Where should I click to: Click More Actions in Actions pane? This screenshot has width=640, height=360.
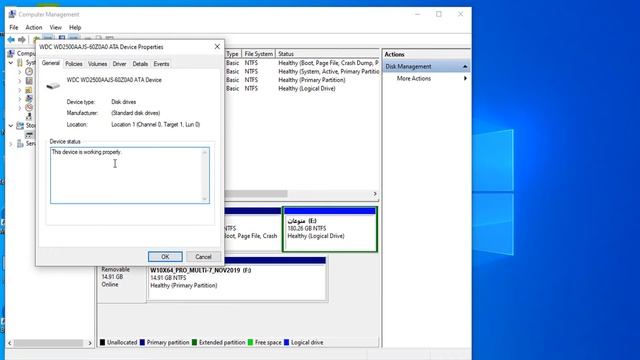pos(414,78)
